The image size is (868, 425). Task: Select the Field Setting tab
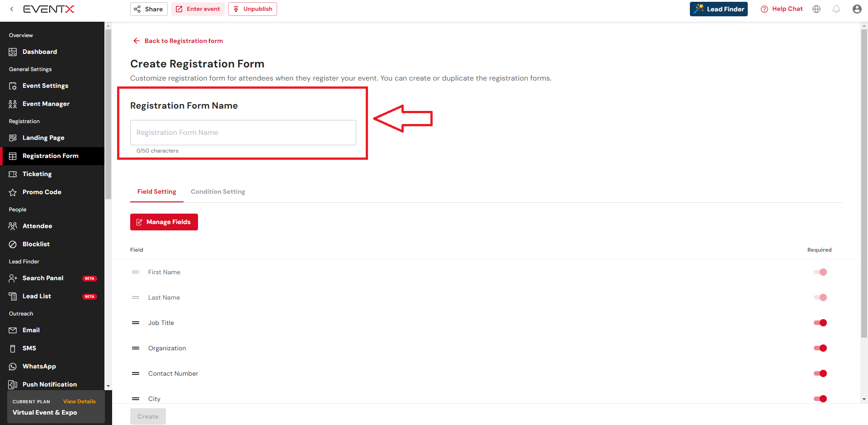156,191
